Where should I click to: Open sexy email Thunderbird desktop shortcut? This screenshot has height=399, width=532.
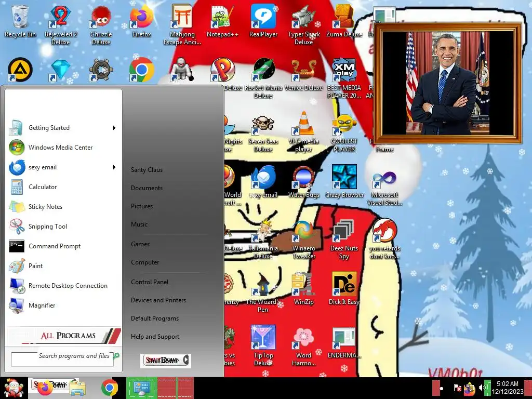click(x=263, y=182)
